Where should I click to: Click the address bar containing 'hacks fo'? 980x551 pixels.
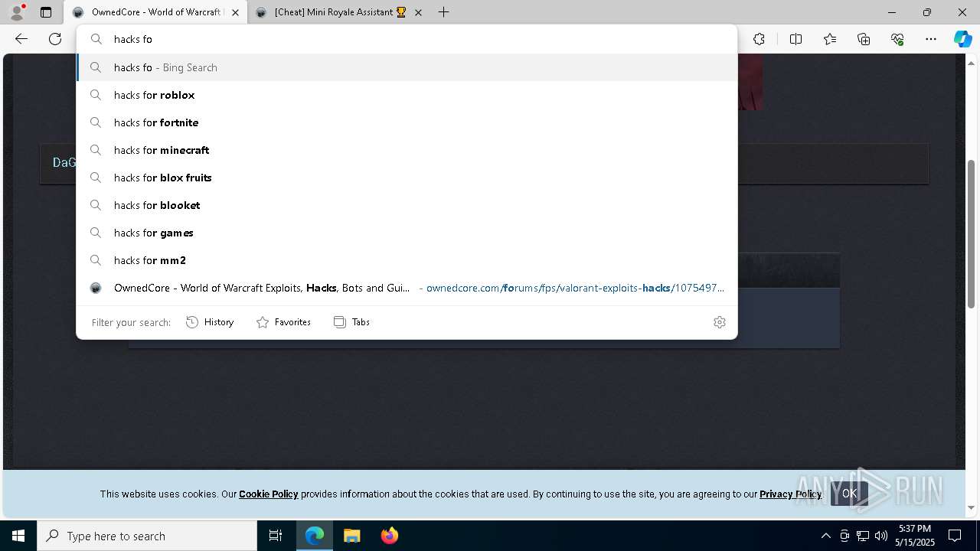(407, 39)
